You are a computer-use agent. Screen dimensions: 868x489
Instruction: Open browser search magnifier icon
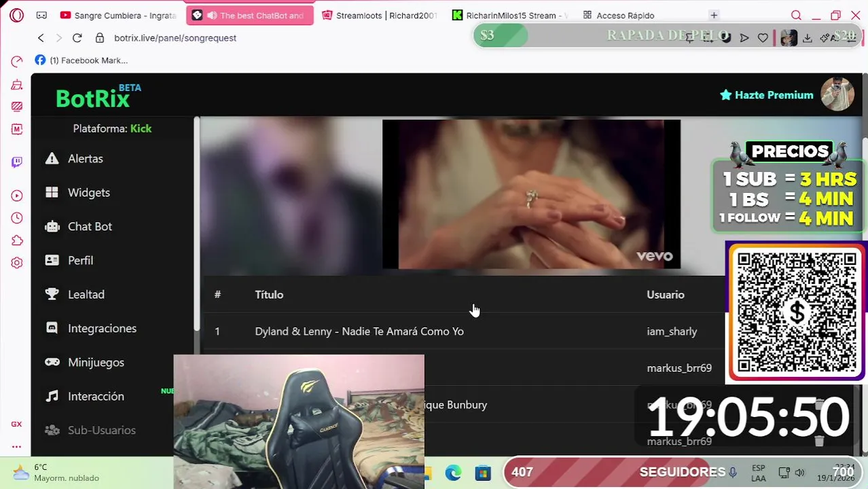coord(796,15)
